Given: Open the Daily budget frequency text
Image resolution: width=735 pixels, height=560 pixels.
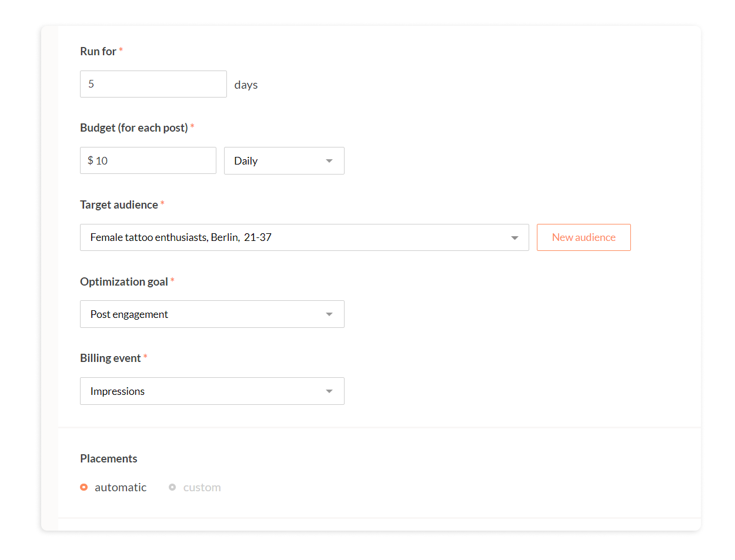Looking at the screenshot, I should pyautogui.click(x=246, y=161).
